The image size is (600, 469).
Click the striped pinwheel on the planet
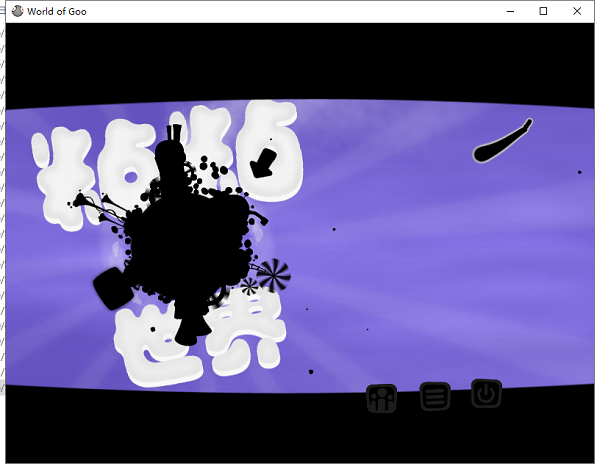pos(274,274)
